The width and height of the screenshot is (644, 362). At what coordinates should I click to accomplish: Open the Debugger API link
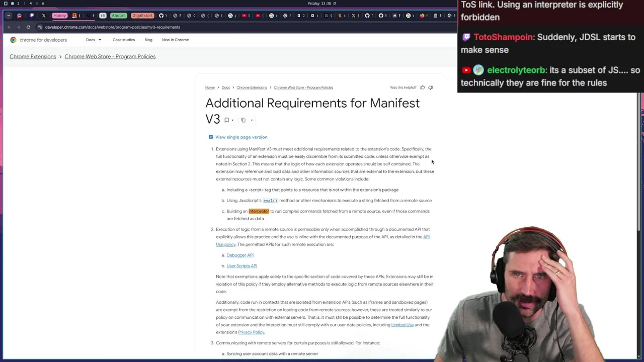tap(240, 255)
